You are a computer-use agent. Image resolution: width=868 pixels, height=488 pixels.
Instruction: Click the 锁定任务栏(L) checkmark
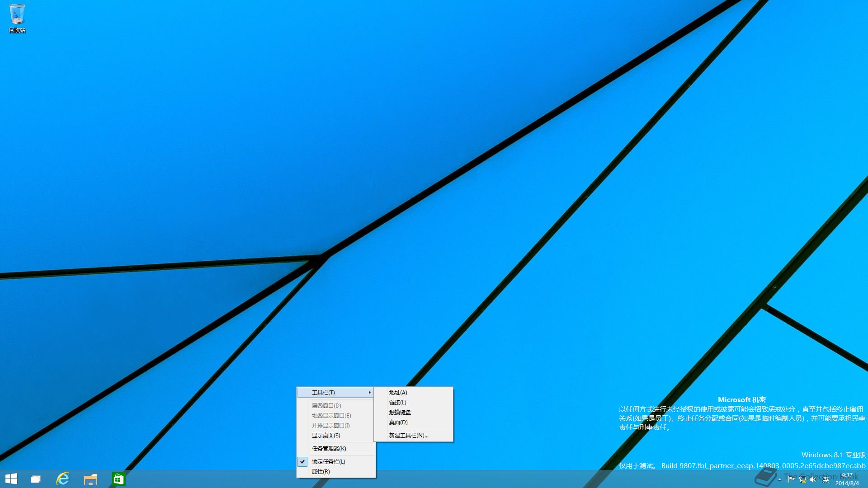302,462
